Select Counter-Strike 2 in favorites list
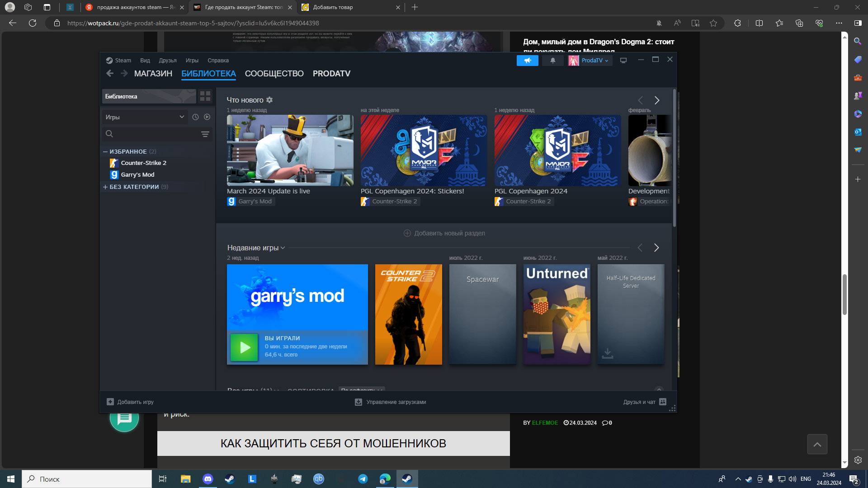The height and width of the screenshot is (488, 868). pyautogui.click(x=143, y=163)
